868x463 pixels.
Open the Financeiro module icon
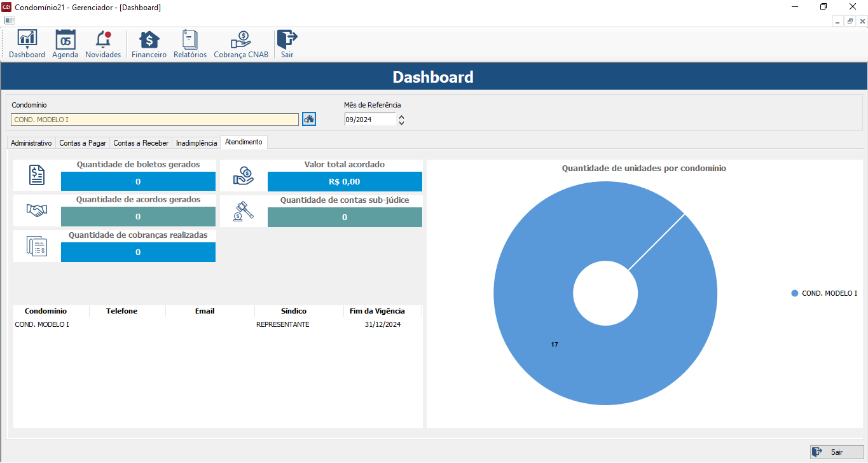pos(149,45)
